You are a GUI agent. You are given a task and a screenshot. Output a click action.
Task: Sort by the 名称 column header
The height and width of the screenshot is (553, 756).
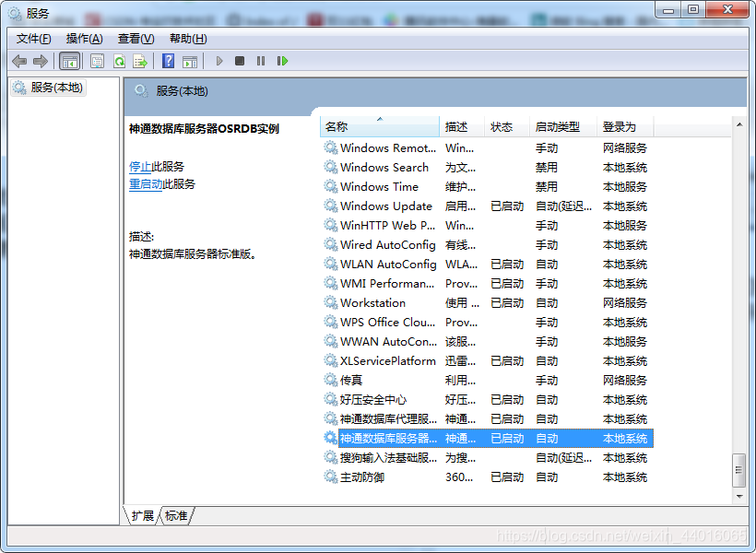[380, 127]
